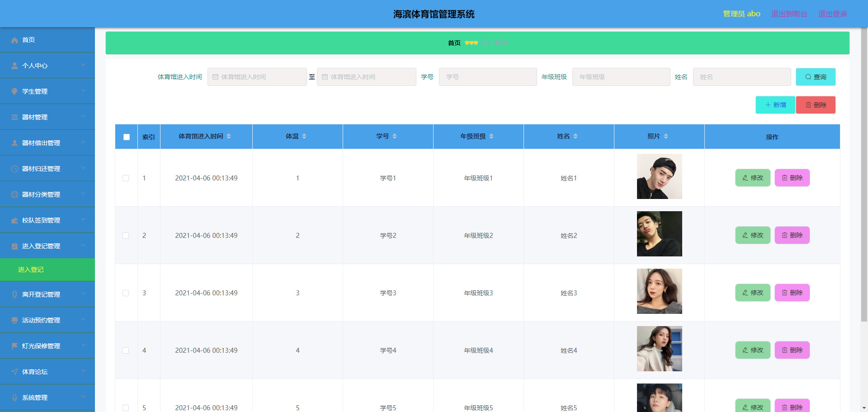Expand the 个人中心 chevron

(x=84, y=65)
